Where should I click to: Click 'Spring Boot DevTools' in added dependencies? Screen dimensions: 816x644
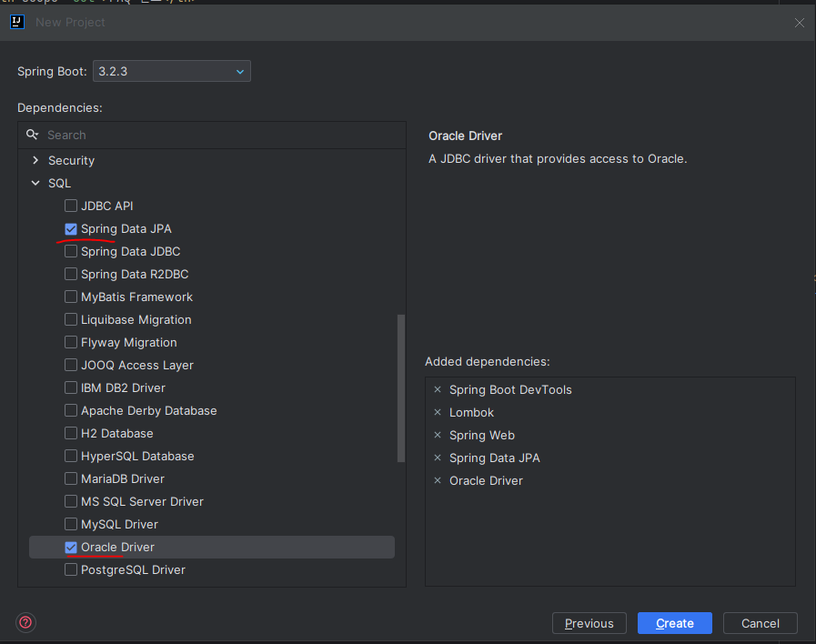(x=510, y=389)
